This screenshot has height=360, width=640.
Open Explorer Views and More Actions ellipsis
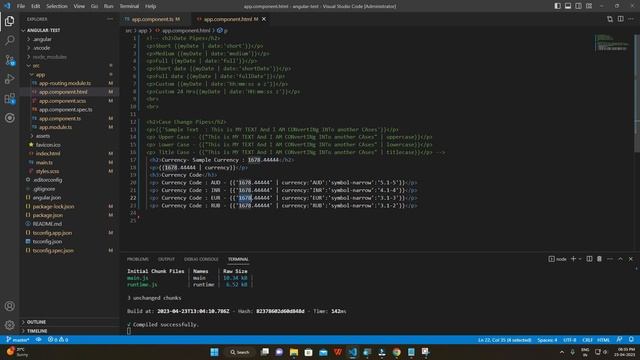tap(110, 19)
